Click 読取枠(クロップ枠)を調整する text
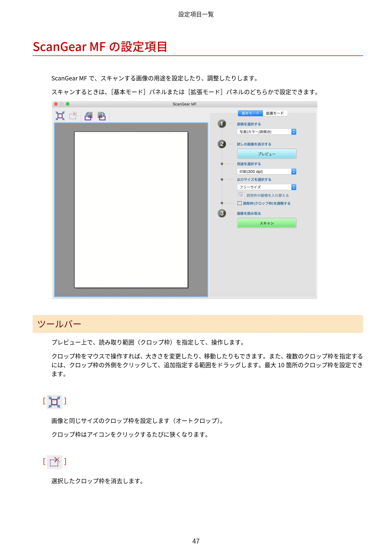392x555 pixels. [x=267, y=203]
